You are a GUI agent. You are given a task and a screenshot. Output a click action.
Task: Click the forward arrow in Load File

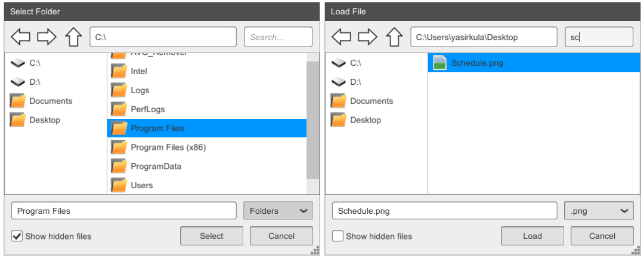pyautogui.click(x=367, y=37)
